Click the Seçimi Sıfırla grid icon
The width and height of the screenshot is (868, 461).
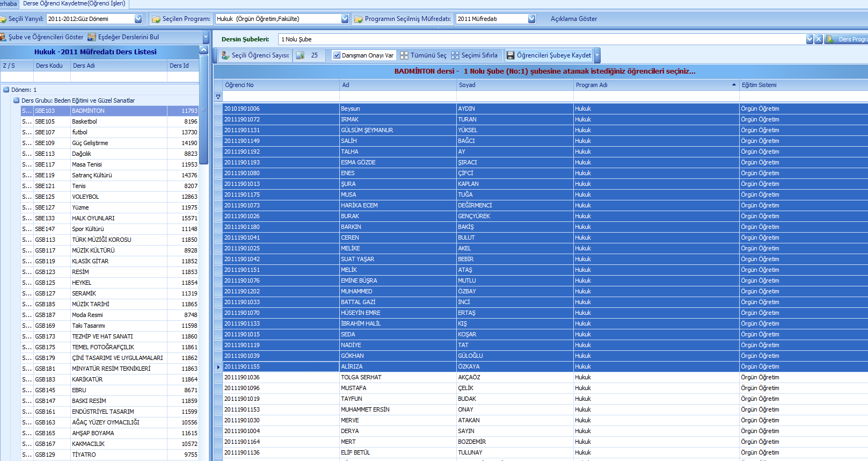pos(455,55)
